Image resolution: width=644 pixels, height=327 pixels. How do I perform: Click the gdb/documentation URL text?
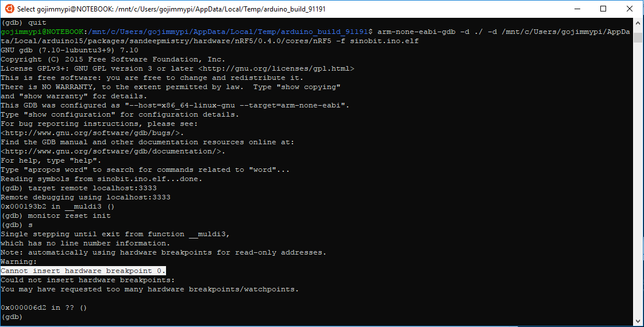click(x=113, y=151)
